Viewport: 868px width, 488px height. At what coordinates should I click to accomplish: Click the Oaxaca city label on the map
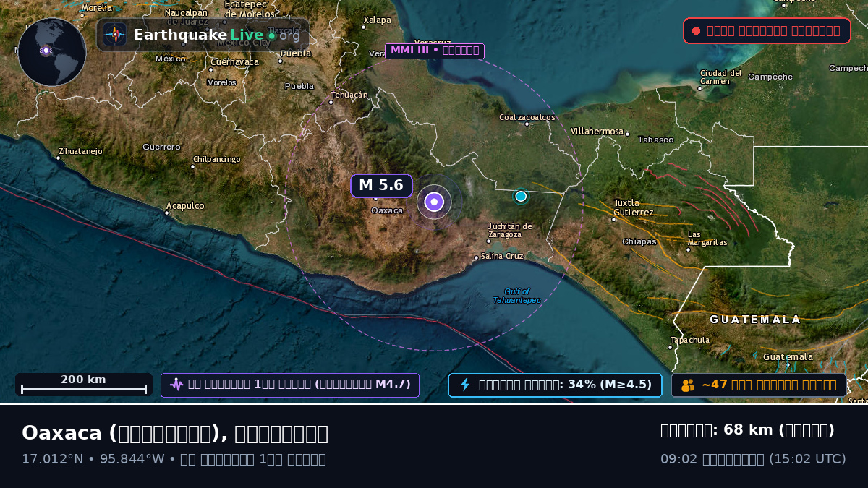386,210
